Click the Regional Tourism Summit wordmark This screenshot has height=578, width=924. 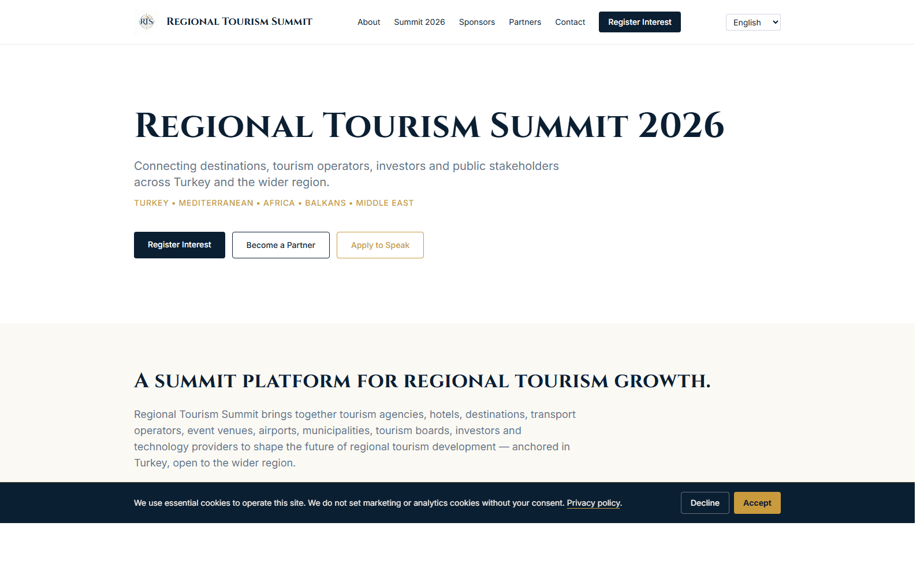[x=239, y=21]
